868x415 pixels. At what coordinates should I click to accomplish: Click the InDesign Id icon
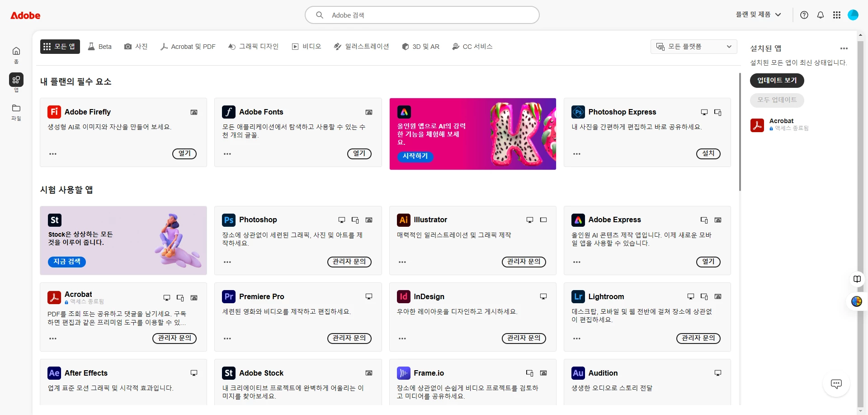click(x=404, y=296)
